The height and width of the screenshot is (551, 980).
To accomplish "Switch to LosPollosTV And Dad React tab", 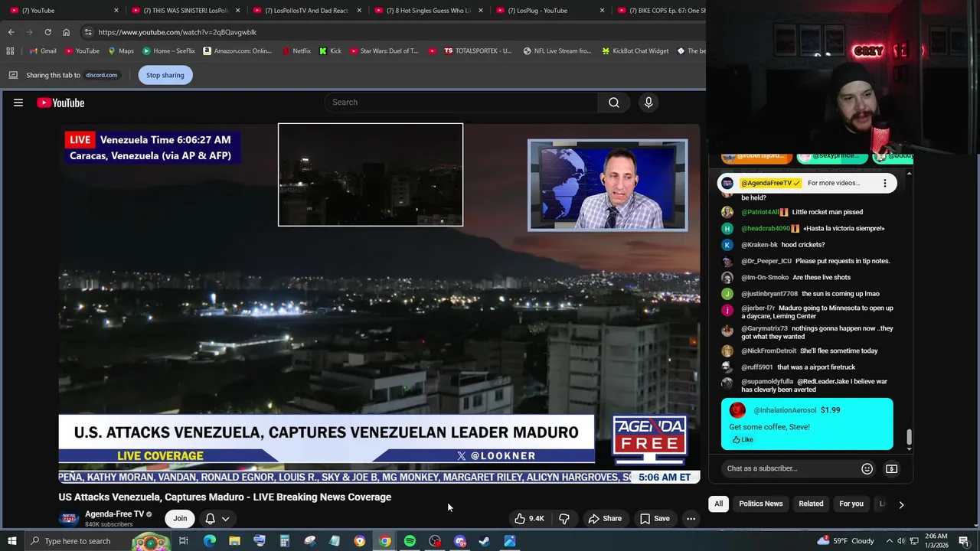I will pos(308,11).
